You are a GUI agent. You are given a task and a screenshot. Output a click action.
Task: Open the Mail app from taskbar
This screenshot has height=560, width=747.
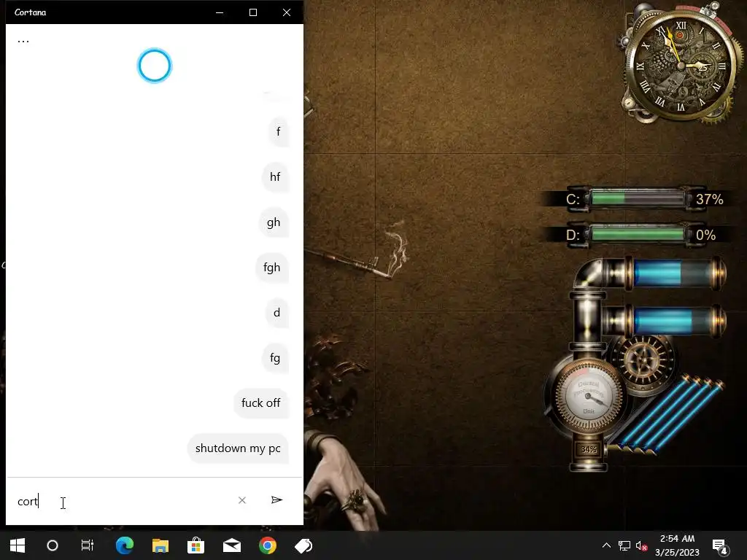[x=232, y=545]
